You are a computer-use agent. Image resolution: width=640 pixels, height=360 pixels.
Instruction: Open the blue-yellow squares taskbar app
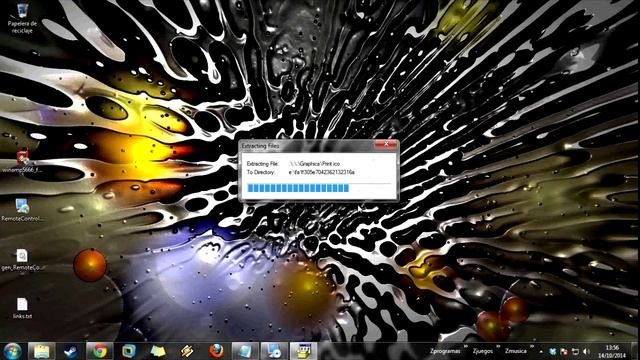click(129, 351)
